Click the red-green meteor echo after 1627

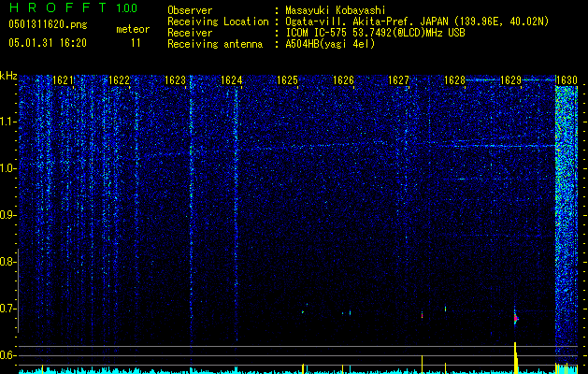pos(423,315)
